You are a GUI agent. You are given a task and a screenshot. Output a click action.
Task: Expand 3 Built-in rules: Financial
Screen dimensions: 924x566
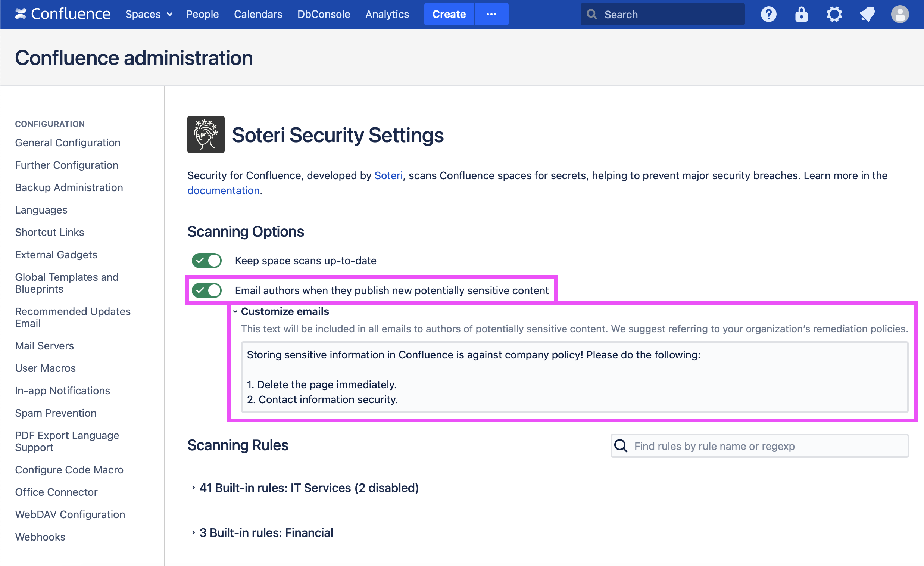click(265, 533)
